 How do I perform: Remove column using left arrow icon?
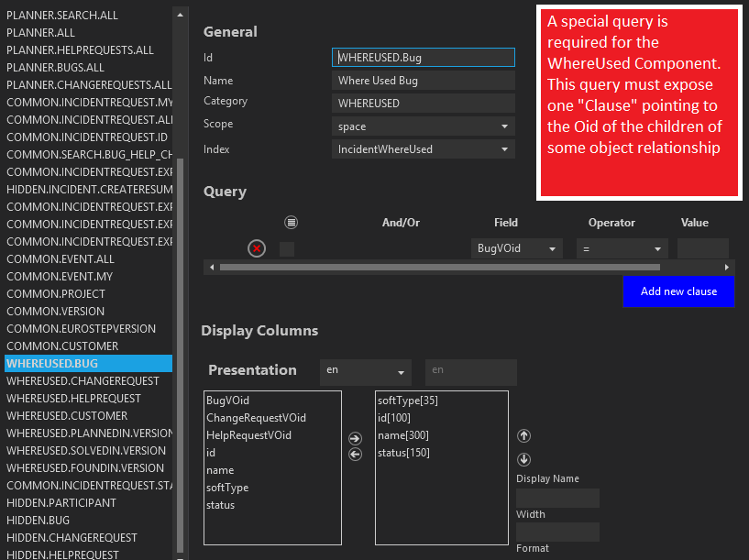click(x=356, y=454)
